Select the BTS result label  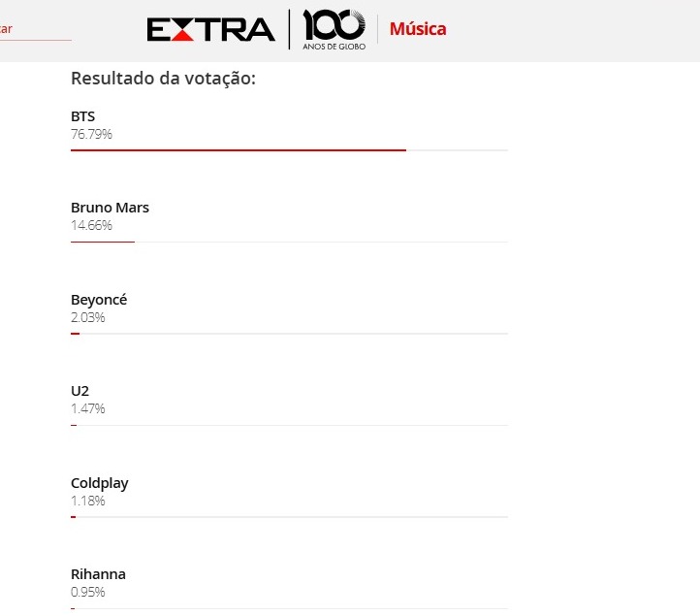pyautogui.click(x=83, y=116)
